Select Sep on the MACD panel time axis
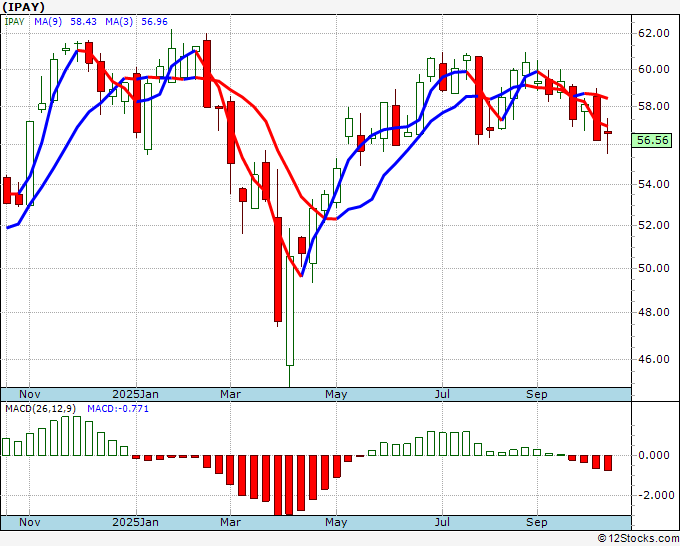 coord(537,522)
